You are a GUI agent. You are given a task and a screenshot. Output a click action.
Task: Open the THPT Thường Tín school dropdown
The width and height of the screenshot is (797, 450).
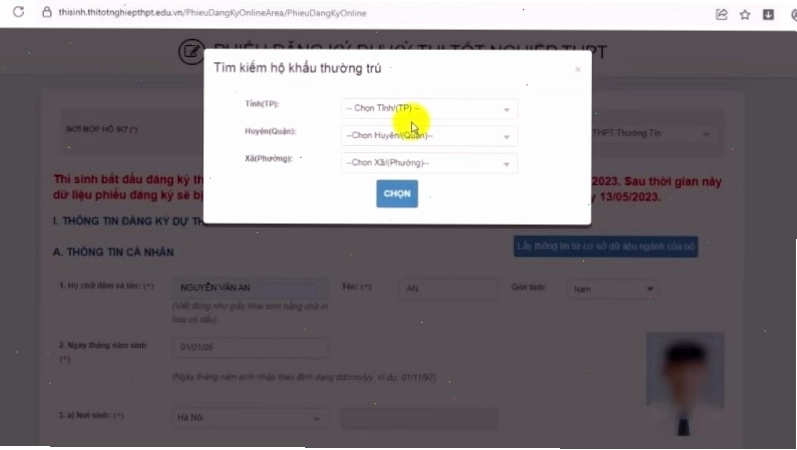click(x=652, y=133)
